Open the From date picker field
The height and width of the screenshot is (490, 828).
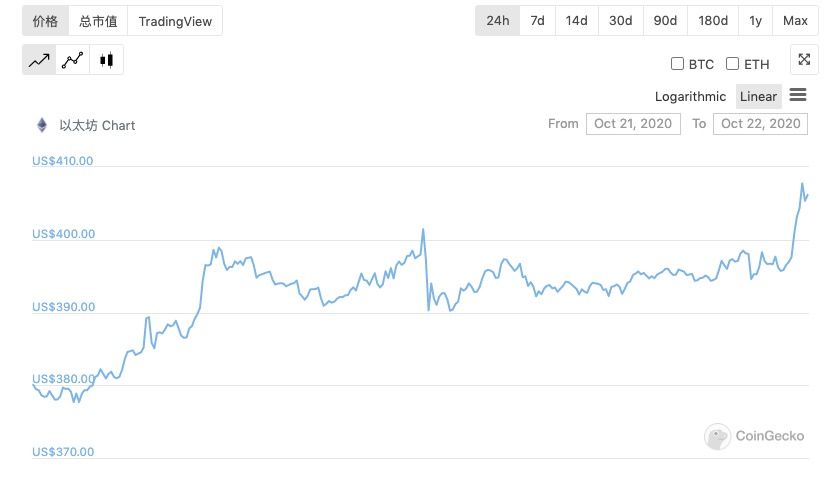point(633,124)
